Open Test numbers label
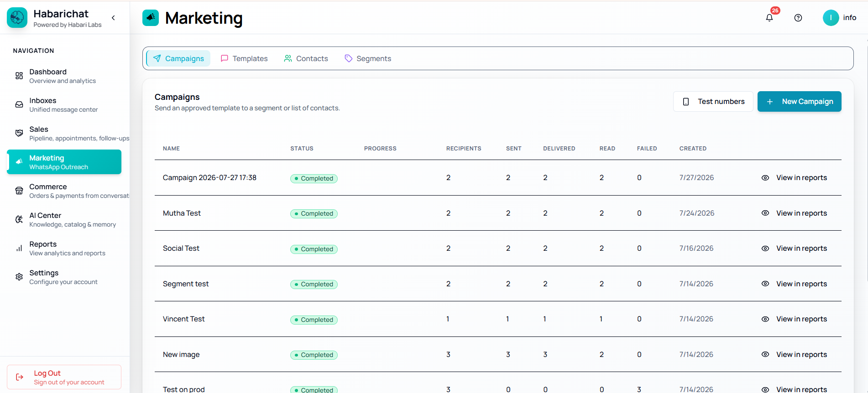This screenshot has height=393, width=868. (x=721, y=102)
